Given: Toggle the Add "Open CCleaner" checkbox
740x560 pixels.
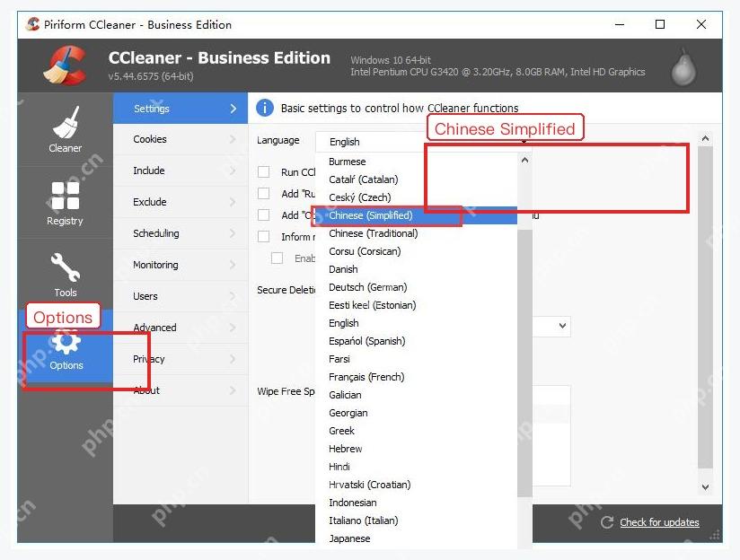Looking at the screenshot, I should tap(264, 215).
